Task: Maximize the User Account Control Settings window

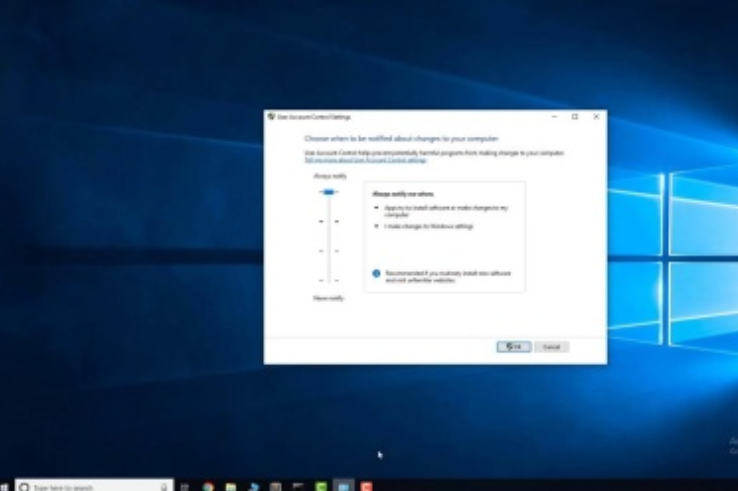Action: pyautogui.click(x=575, y=116)
